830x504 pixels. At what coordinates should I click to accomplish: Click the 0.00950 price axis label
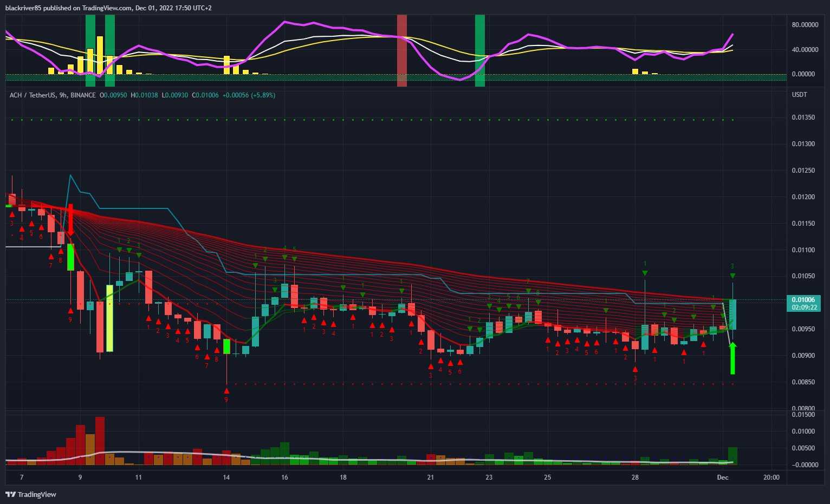pyautogui.click(x=803, y=329)
